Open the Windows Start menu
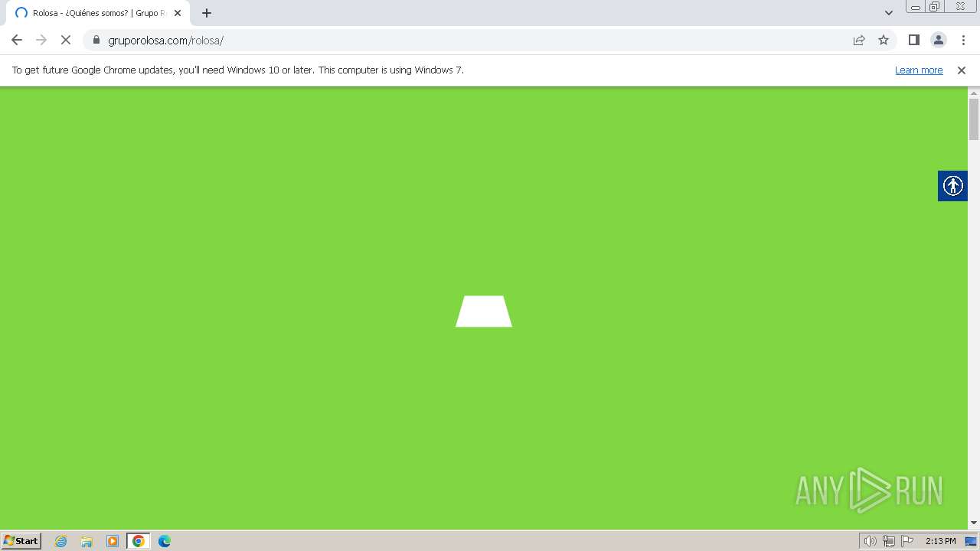 (x=21, y=541)
